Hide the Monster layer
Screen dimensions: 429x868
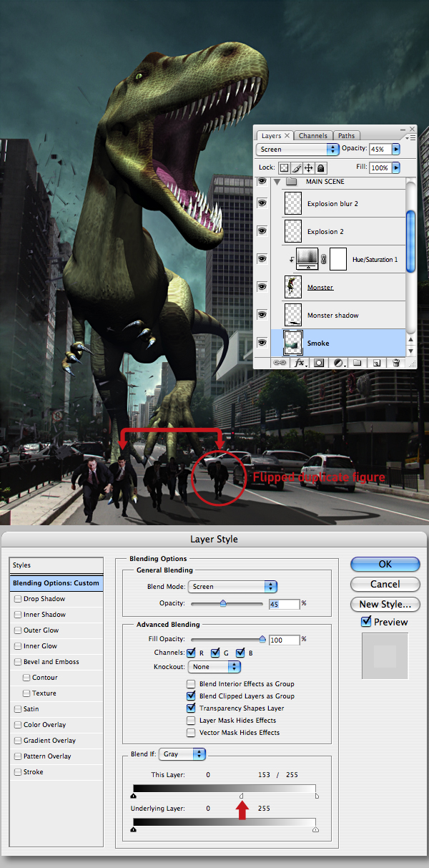(262, 287)
